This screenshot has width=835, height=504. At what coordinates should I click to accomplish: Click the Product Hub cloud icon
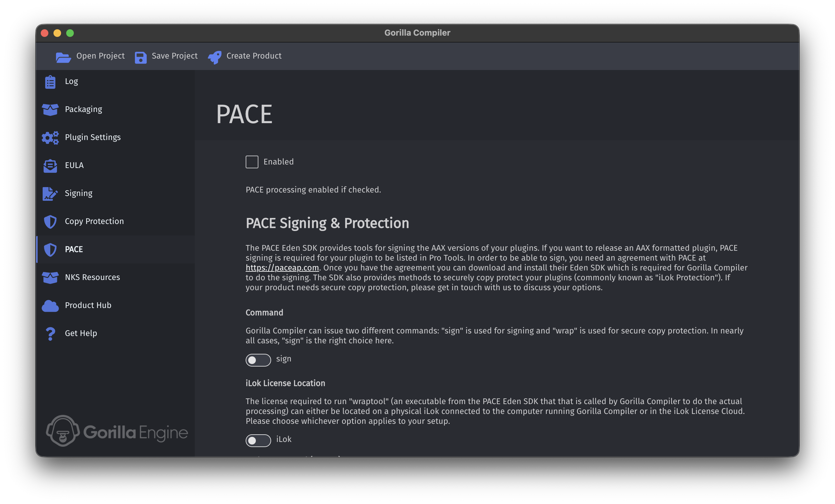coord(50,306)
